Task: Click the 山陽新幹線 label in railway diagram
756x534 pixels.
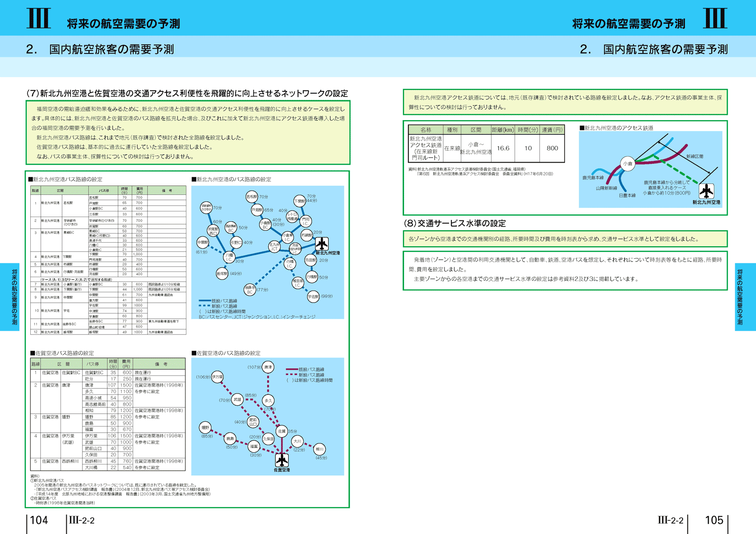Action: [607, 188]
